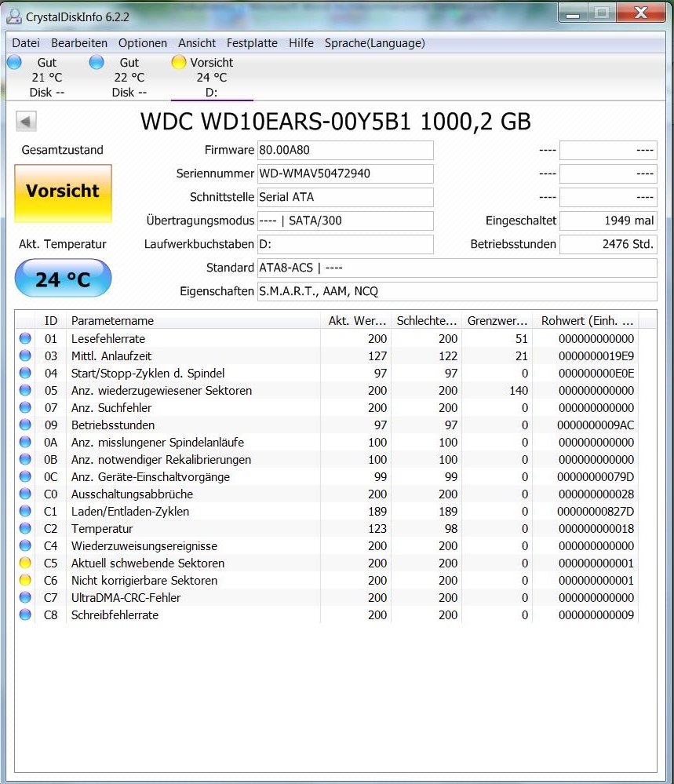Select the Lesefehlerrate parameter name
The image size is (674, 784).
[108, 339]
